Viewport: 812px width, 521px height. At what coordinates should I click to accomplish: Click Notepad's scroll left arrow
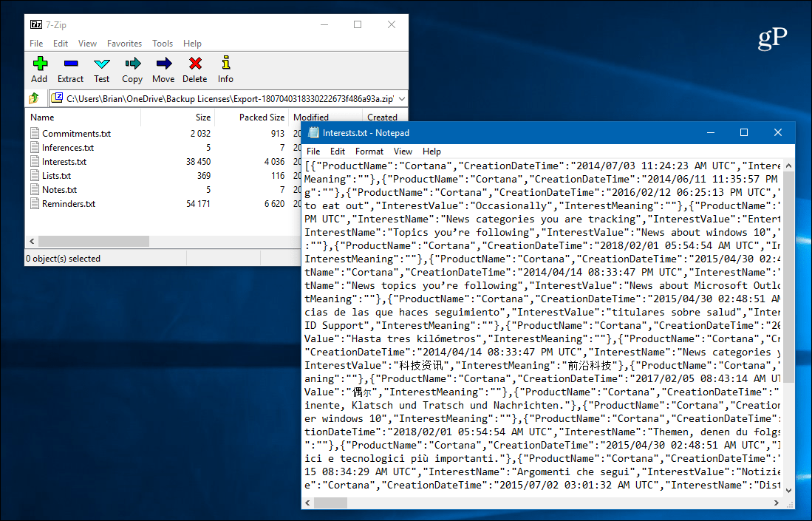point(308,503)
